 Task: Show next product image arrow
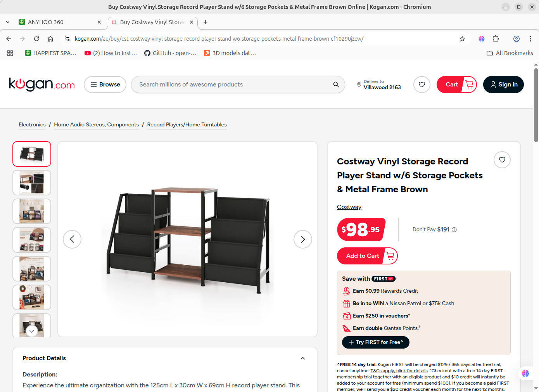[303, 239]
